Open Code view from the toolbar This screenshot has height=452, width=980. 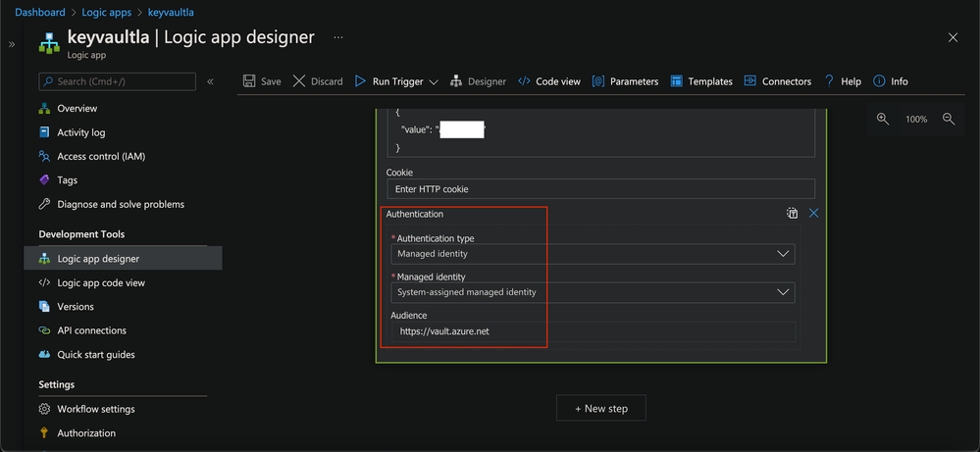tap(549, 81)
